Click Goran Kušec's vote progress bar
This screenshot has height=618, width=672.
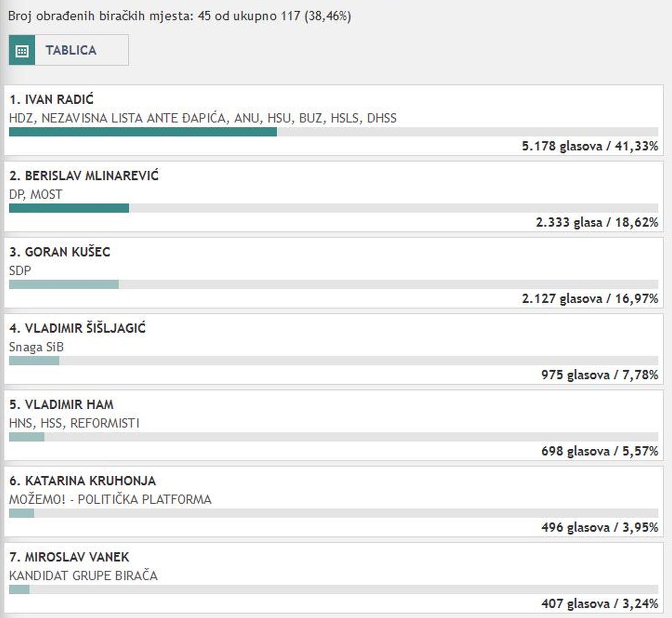point(333,285)
